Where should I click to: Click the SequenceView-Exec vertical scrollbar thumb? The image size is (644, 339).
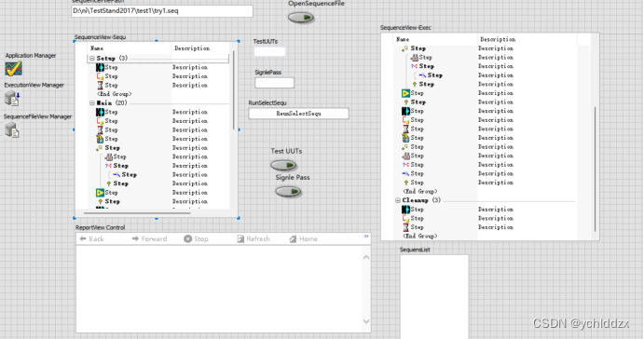pyautogui.click(x=596, y=169)
